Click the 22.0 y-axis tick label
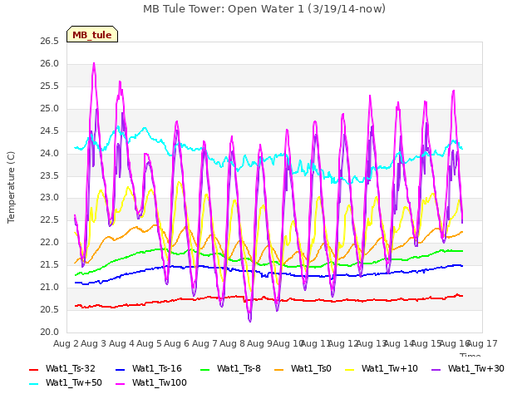This screenshot has width=532, height=399. tap(50, 243)
